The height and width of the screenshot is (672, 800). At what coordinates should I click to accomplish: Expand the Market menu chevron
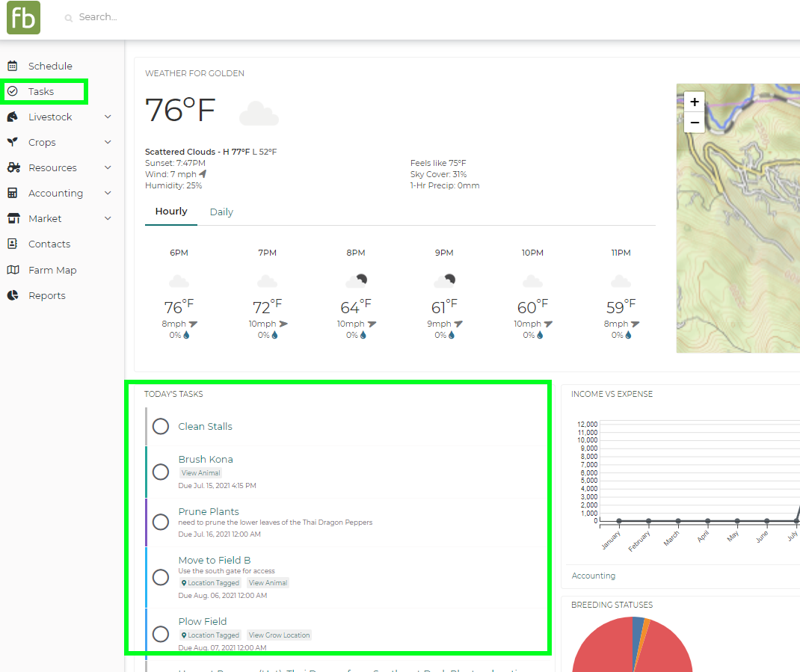(108, 218)
